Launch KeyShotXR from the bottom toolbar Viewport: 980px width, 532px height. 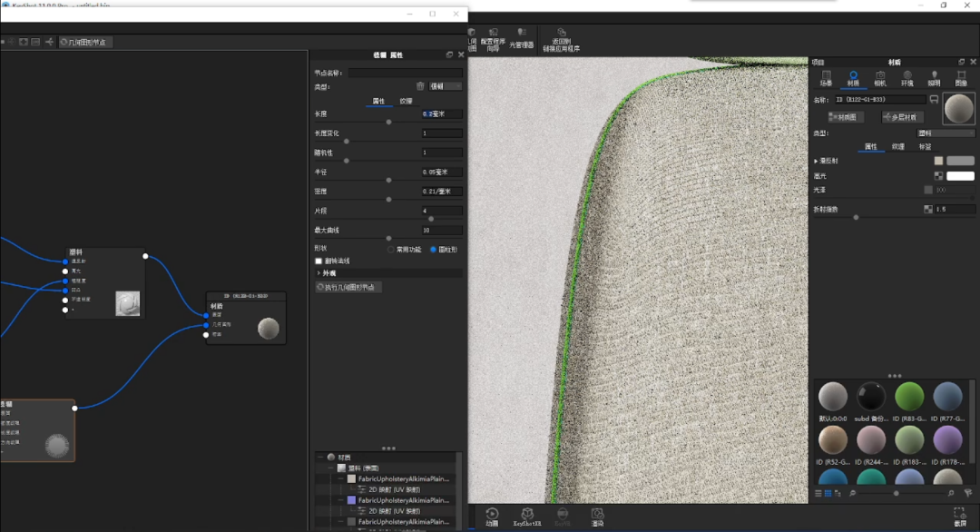coord(527,517)
